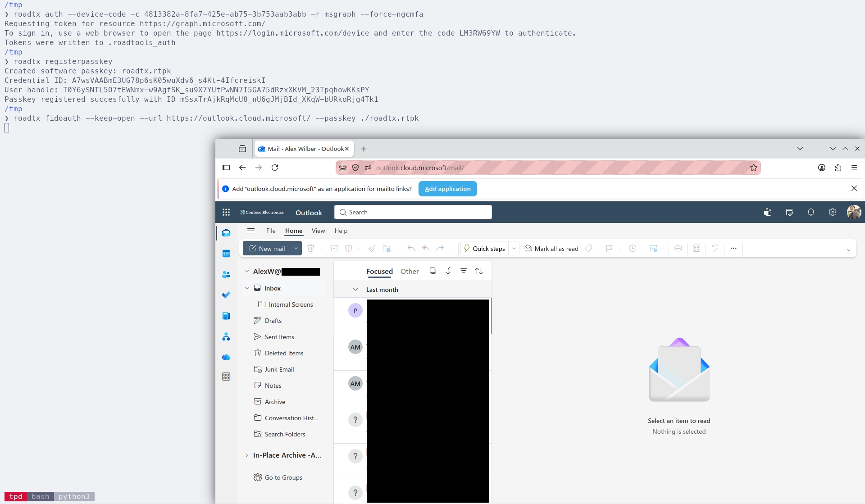
Task: Click the New mail button
Action: (x=267, y=248)
